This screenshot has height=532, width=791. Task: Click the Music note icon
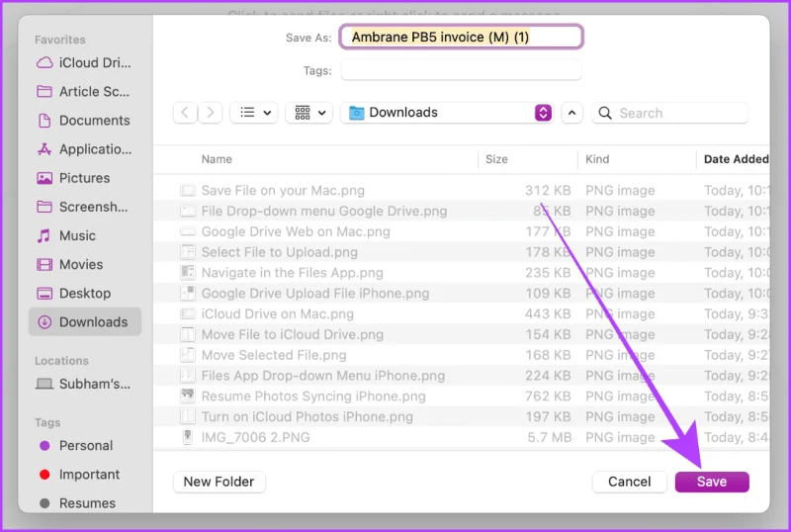pos(44,235)
